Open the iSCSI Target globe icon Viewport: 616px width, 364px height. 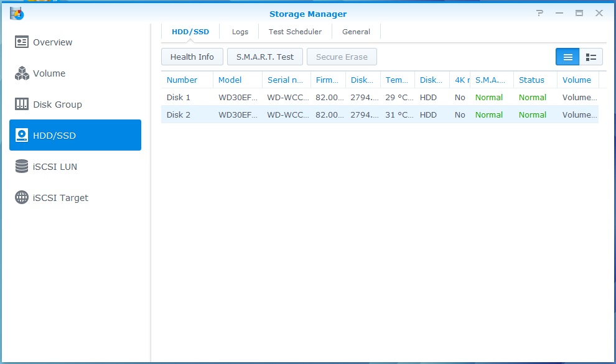[22, 198]
